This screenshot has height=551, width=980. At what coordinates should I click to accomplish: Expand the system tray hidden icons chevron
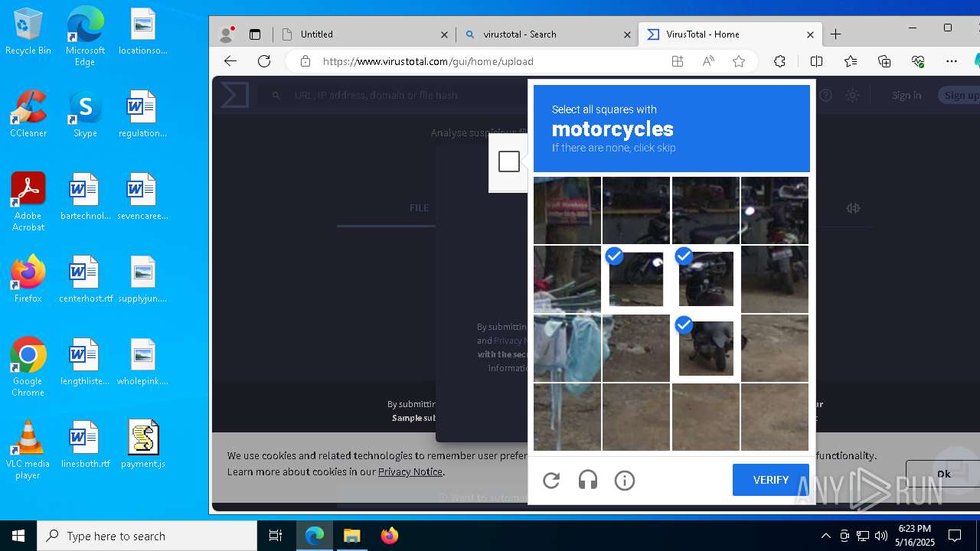825,536
